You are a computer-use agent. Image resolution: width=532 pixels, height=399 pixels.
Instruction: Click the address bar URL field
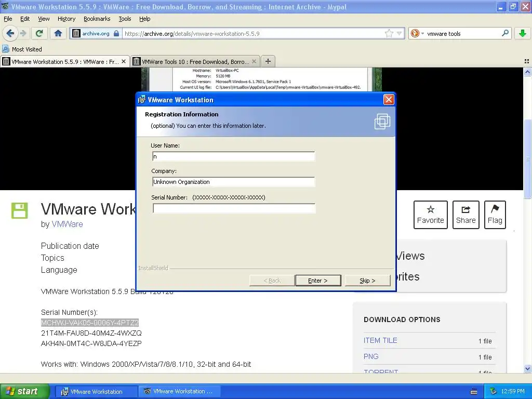pos(253,34)
